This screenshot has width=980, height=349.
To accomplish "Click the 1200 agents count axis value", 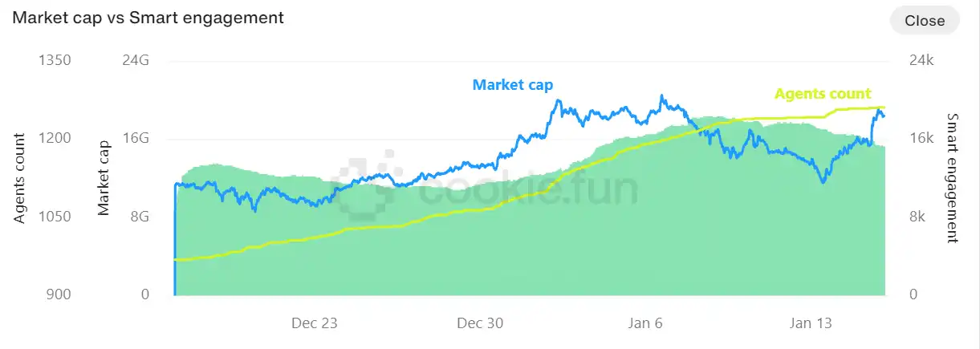I will click(55, 139).
